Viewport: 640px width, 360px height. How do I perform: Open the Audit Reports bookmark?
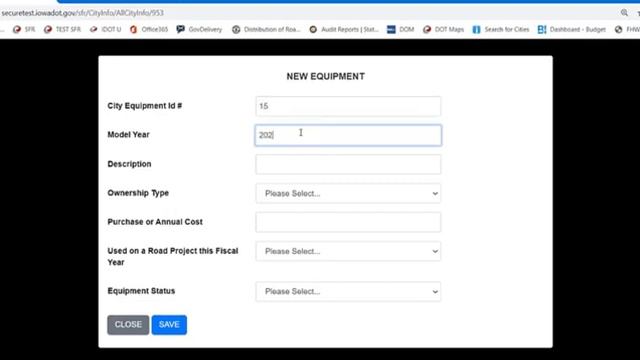[x=344, y=29]
